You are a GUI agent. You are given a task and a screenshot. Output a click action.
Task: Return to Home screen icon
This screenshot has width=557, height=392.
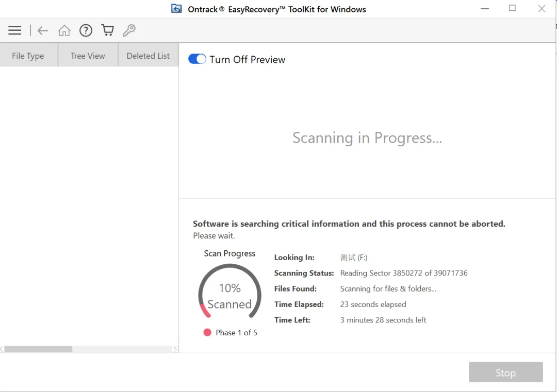(x=64, y=30)
